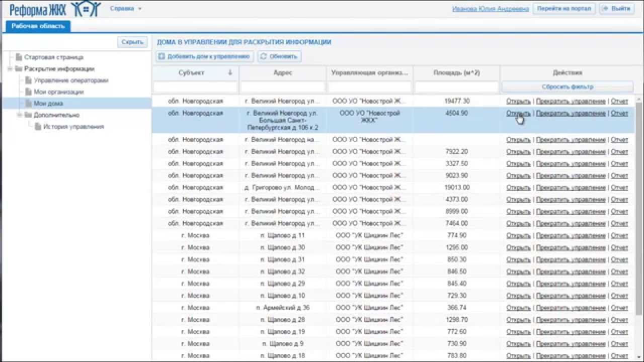Screen dimensions: 644x362
Task: Click the Площадь filter input field
Action: pyautogui.click(x=456, y=87)
